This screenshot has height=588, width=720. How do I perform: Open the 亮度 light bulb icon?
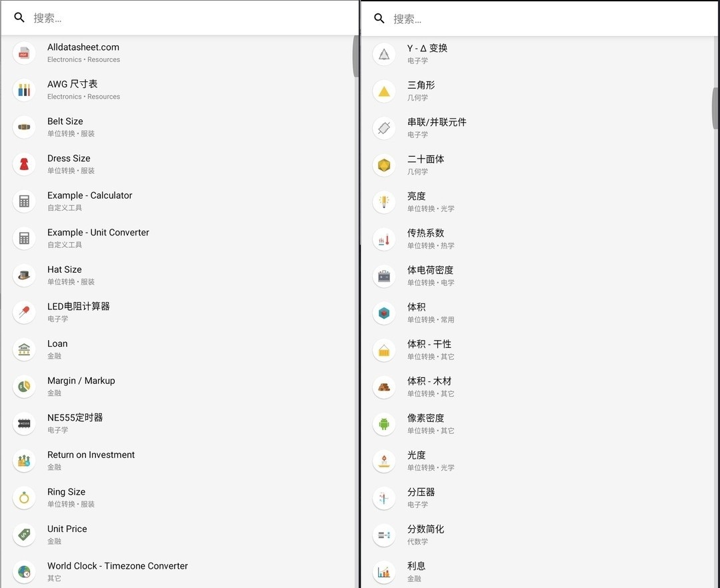(x=384, y=202)
